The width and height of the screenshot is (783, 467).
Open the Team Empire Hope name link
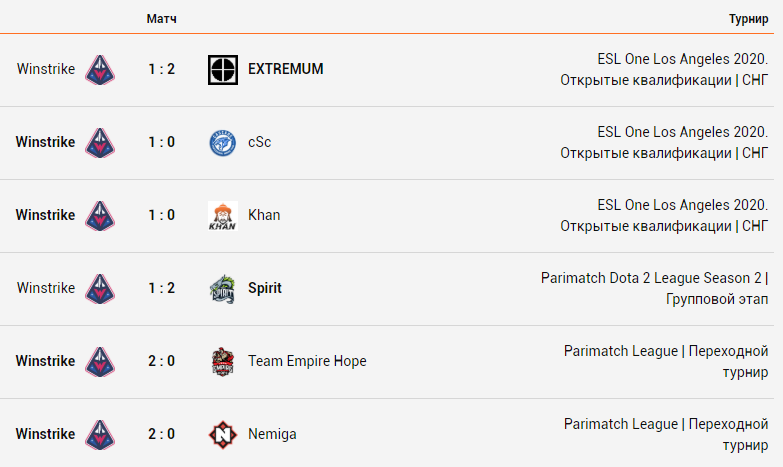click(x=307, y=361)
